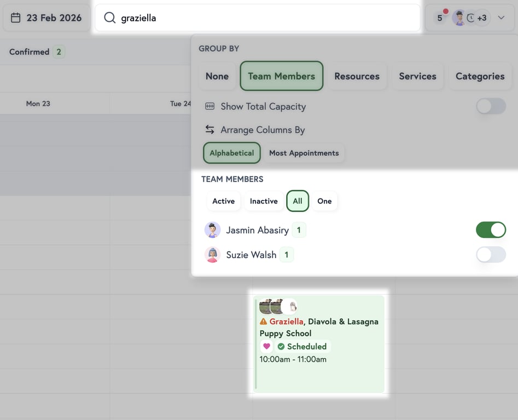Click the warning triangle next to Graziella
This screenshot has width=518, height=420.
pos(263,321)
